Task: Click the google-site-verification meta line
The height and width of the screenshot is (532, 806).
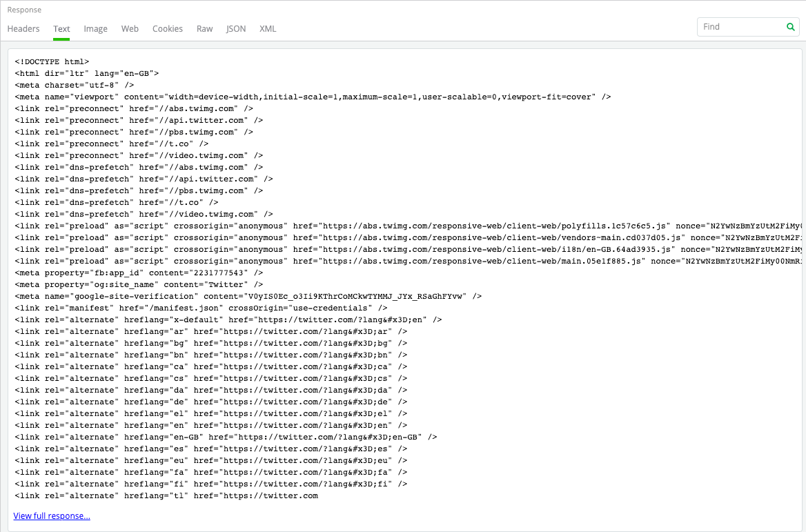Action: point(248,297)
